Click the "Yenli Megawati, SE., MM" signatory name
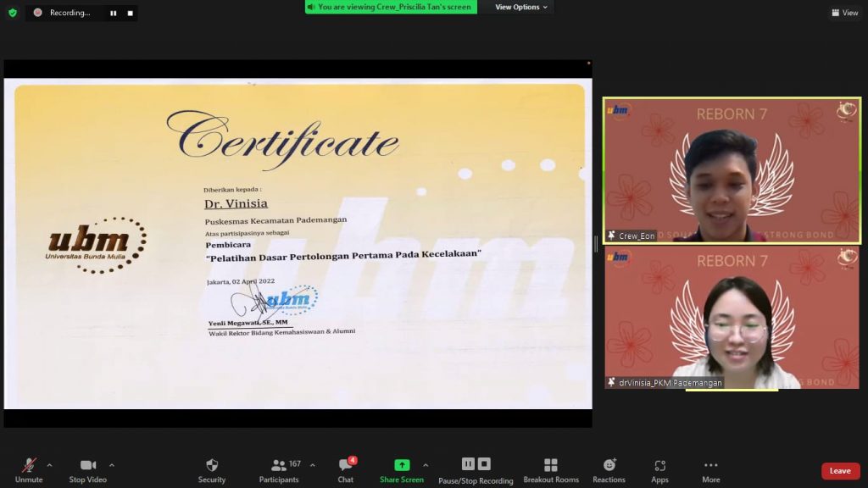Image resolution: width=868 pixels, height=488 pixels. 248,323
